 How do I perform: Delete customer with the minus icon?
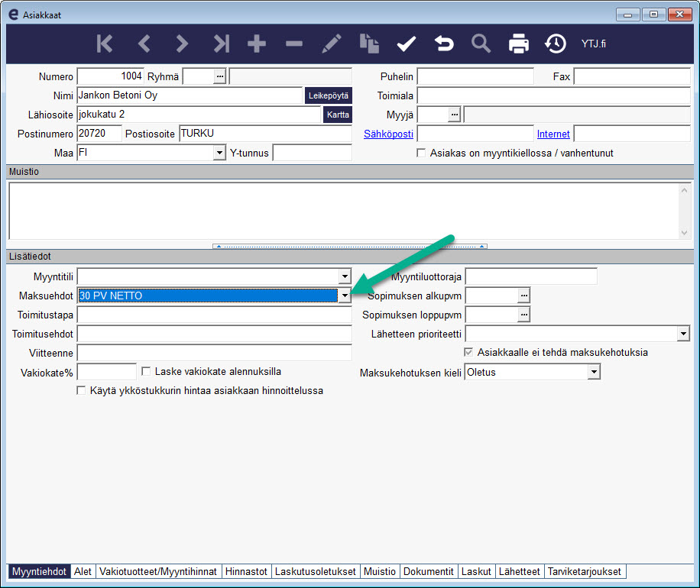pyautogui.click(x=294, y=44)
